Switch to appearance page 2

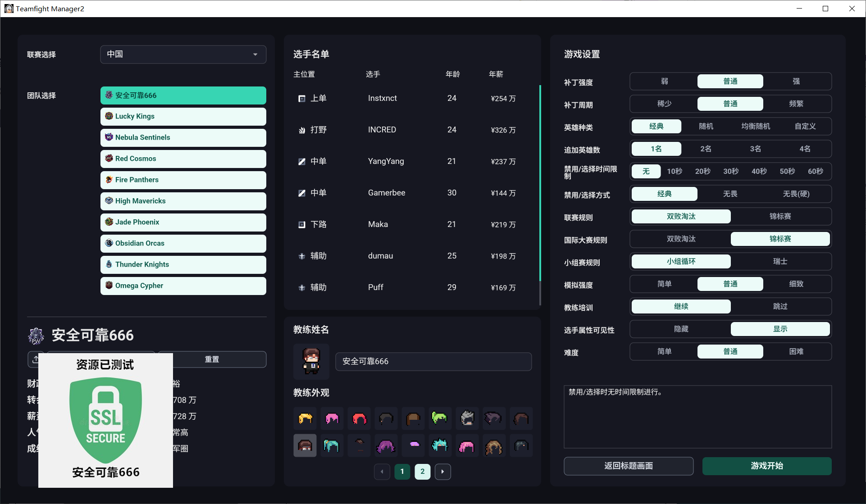click(x=422, y=472)
